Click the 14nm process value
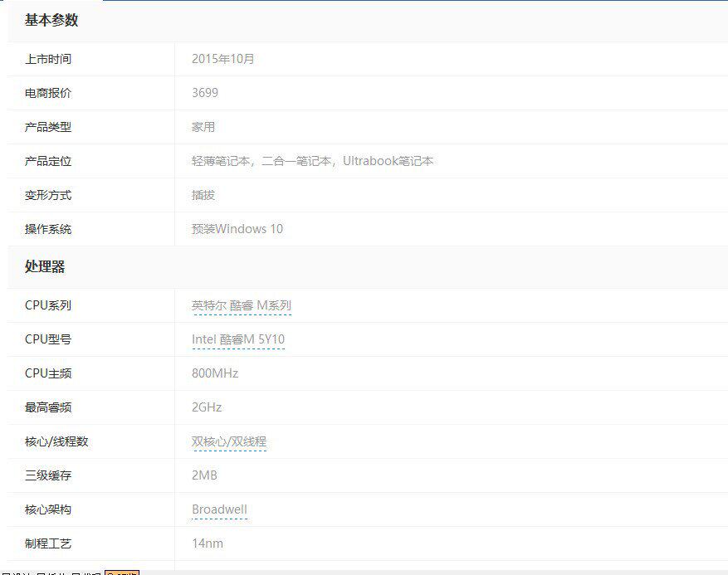This screenshot has width=728, height=575. (x=207, y=543)
